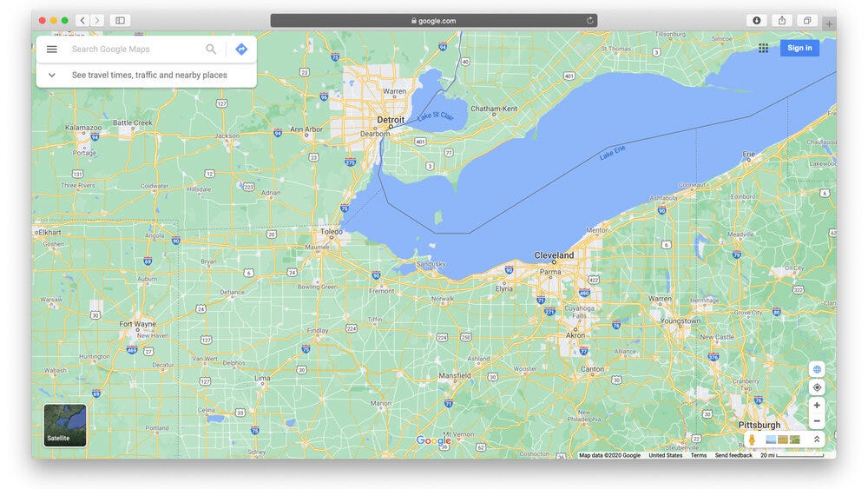Viewport: 868px width, 489px height.
Task: Click the Findlay label
Action: click(317, 331)
